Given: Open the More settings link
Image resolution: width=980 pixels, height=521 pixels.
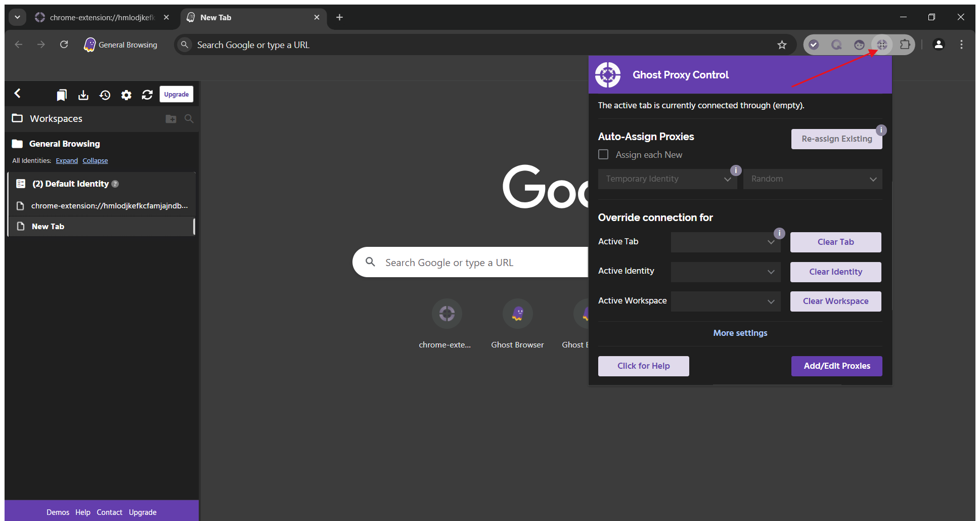Looking at the screenshot, I should click(x=740, y=333).
